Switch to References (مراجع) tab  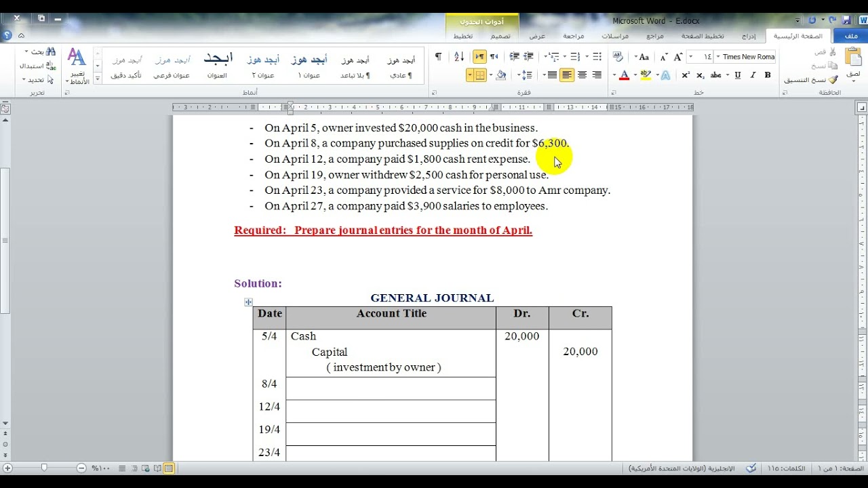pos(655,36)
